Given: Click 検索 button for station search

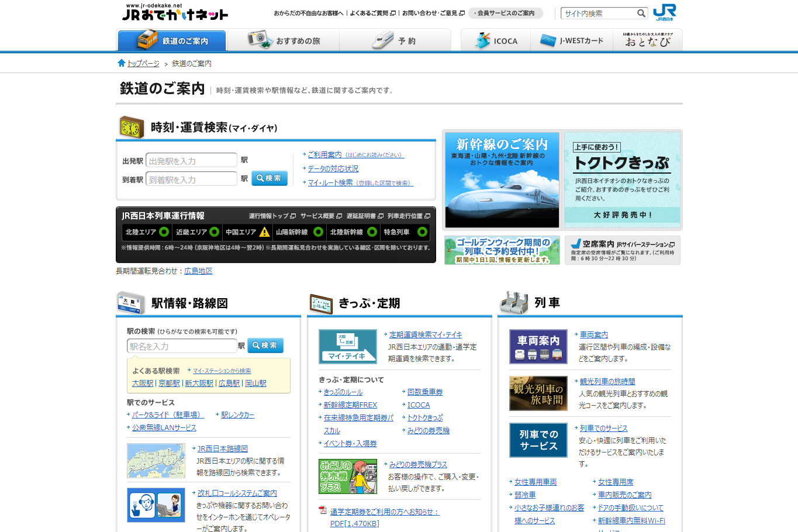Looking at the screenshot, I should [265, 346].
